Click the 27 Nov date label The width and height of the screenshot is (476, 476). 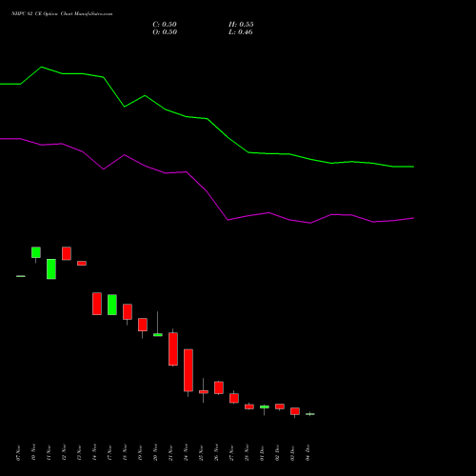pos(231,453)
